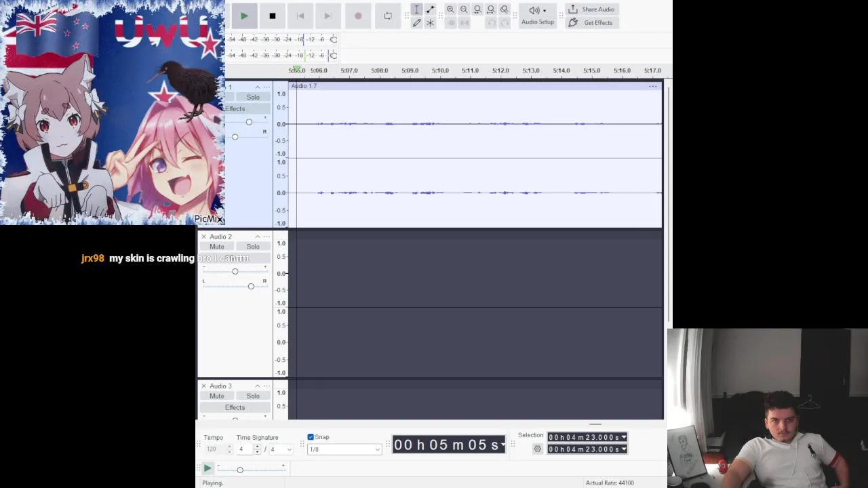Click the vertical scrollbar beside the tracks
Image resolution: width=868 pixels, height=488 pixels.
coord(669,203)
